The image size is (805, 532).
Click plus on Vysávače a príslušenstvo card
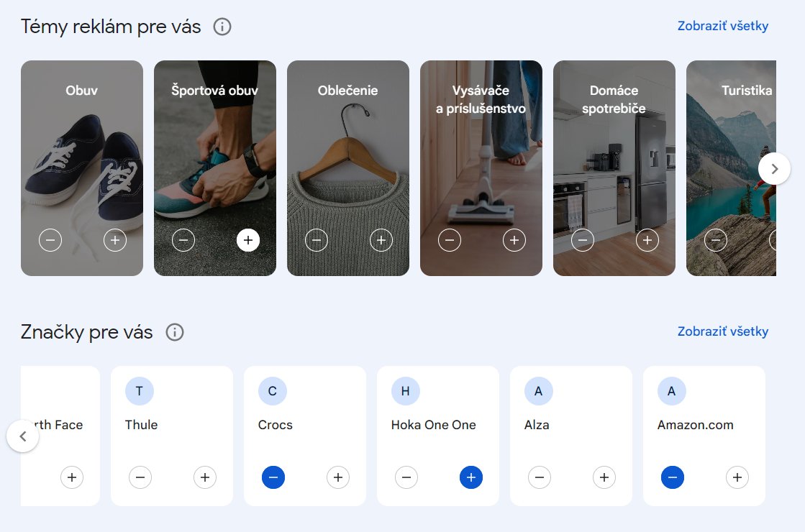514,240
